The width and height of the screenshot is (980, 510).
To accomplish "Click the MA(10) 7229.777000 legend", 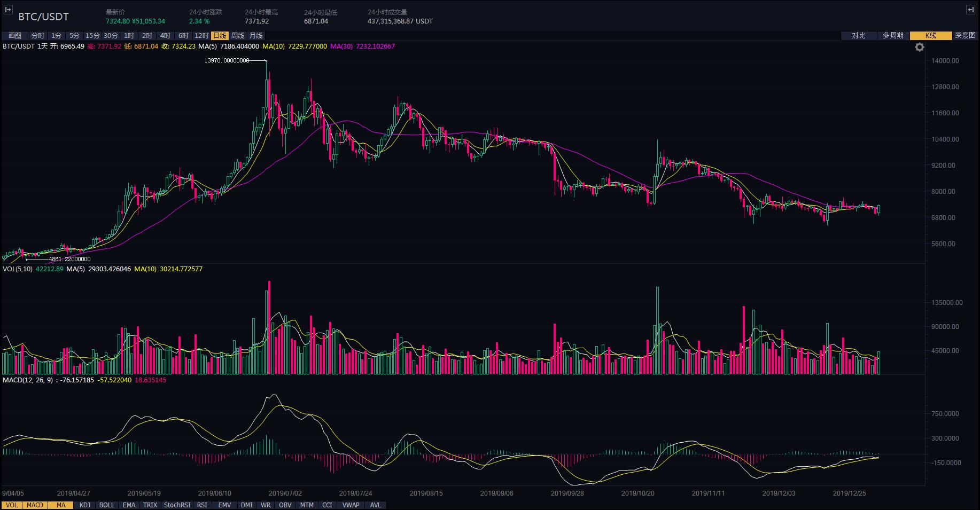I will click(294, 46).
